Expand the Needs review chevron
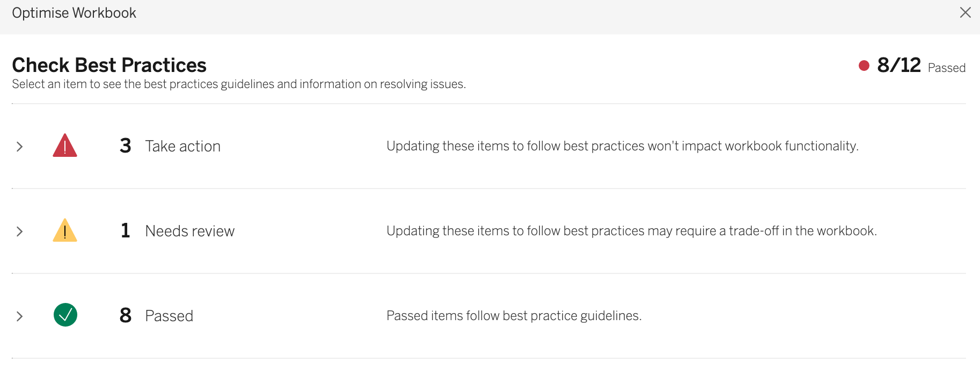 (x=20, y=232)
